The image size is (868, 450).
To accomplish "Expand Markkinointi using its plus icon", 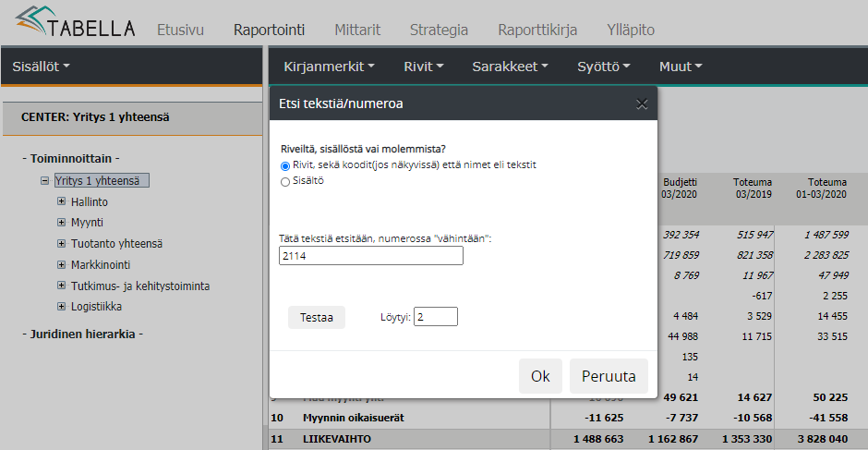I will tap(62, 265).
